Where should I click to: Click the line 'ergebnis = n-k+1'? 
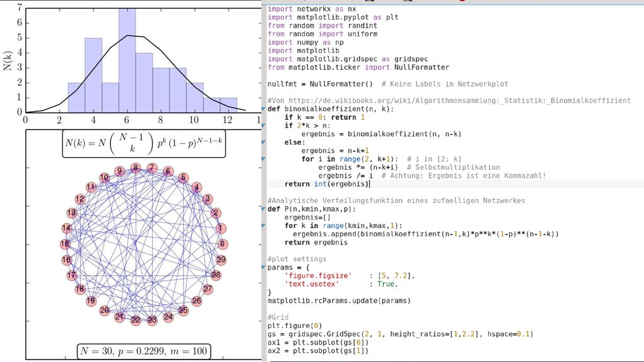coord(335,151)
